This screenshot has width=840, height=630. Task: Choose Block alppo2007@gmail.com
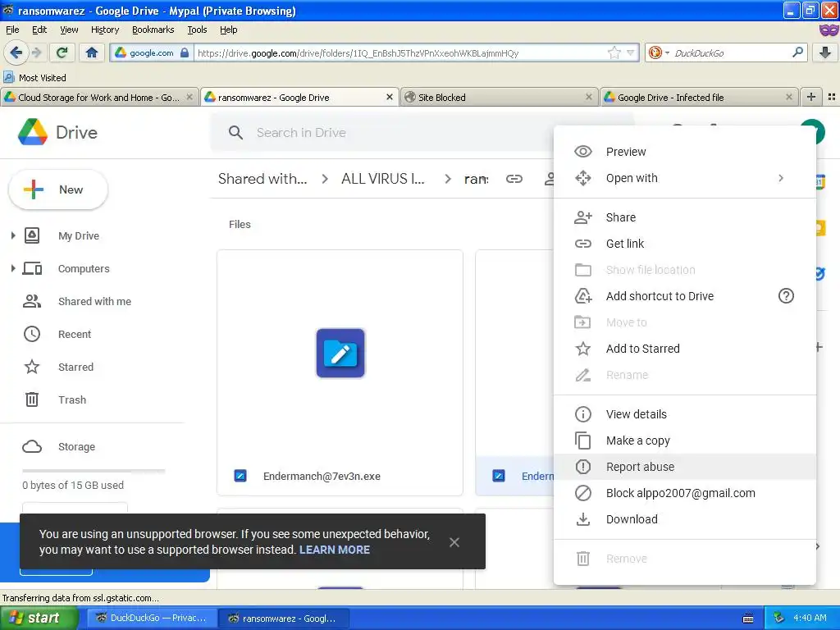[x=685, y=493]
